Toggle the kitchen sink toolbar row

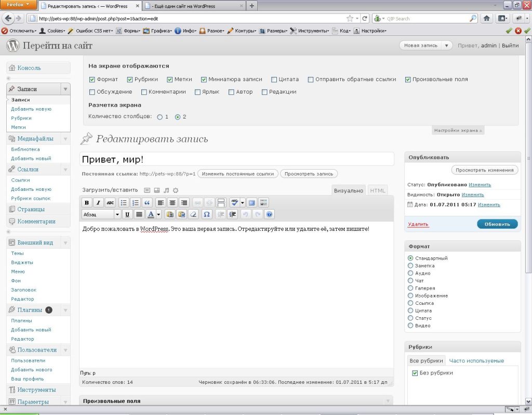click(x=263, y=203)
